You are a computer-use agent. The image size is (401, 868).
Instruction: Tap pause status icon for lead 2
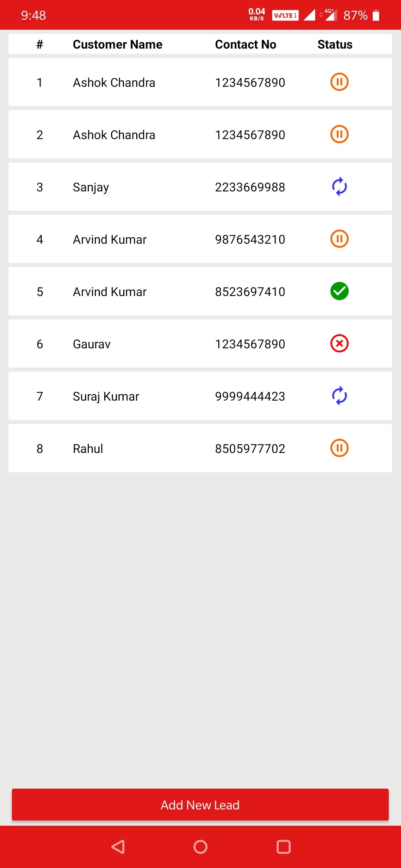click(339, 134)
